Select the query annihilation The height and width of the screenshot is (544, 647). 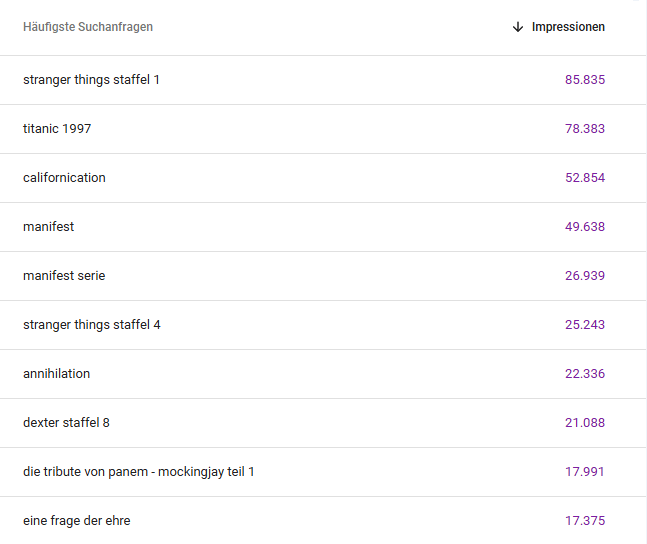coord(57,374)
